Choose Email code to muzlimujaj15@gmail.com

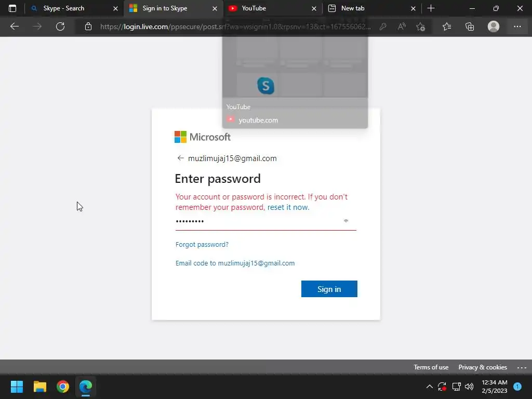[235, 263]
